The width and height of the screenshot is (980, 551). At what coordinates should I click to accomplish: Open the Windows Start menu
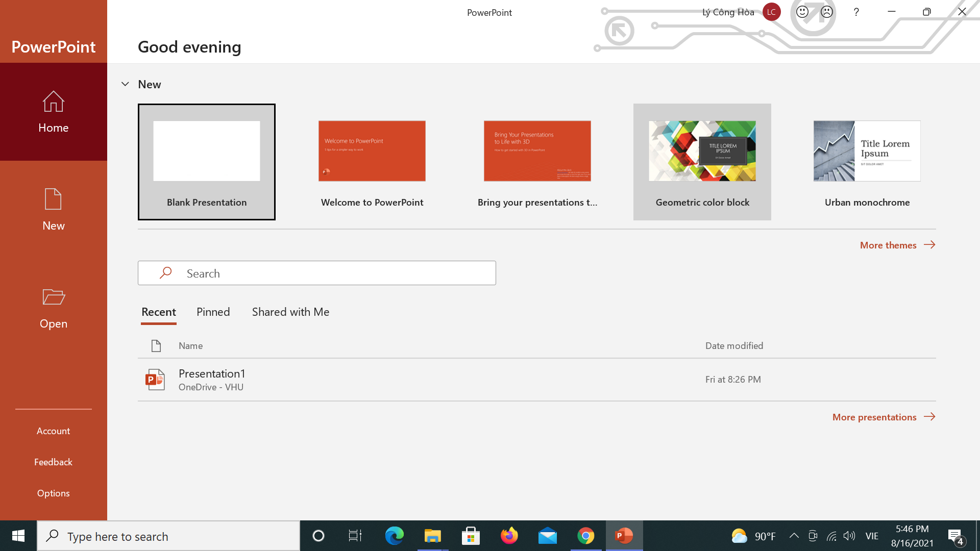(x=18, y=536)
